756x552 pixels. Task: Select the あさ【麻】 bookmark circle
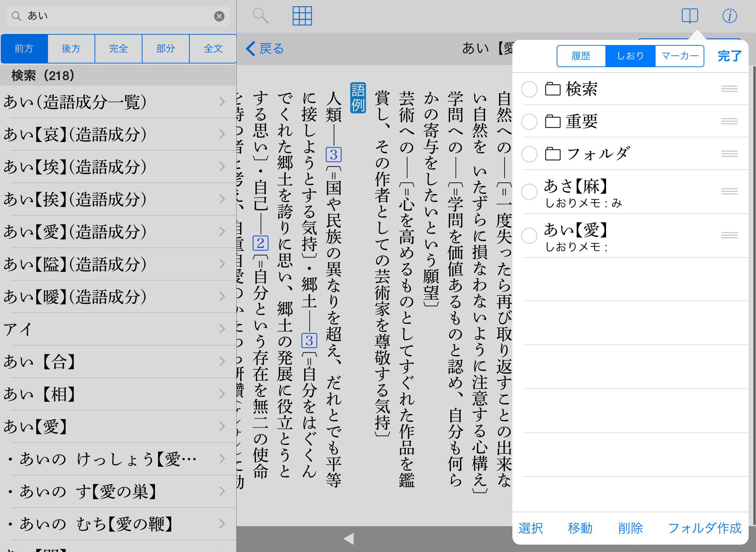pos(529,192)
